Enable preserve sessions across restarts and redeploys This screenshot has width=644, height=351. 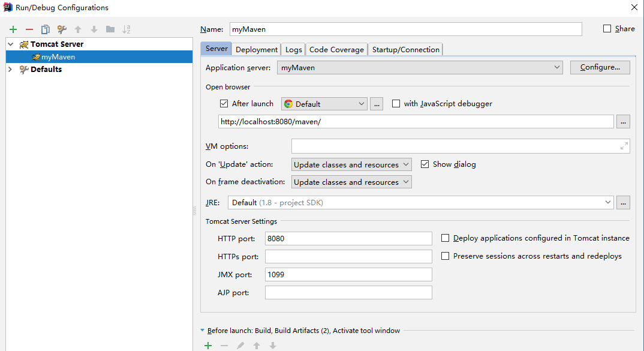pyautogui.click(x=445, y=256)
